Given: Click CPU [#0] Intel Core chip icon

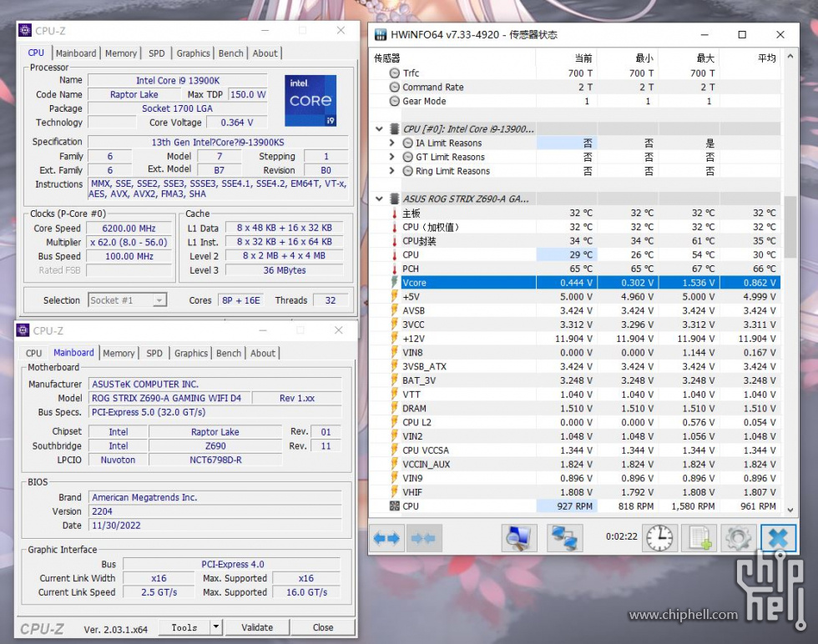Looking at the screenshot, I should [x=395, y=128].
